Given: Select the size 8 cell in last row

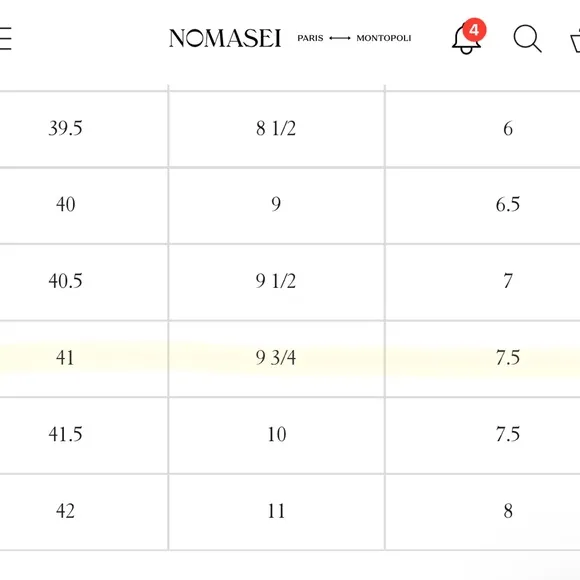Looking at the screenshot, I should click(483, 512).
